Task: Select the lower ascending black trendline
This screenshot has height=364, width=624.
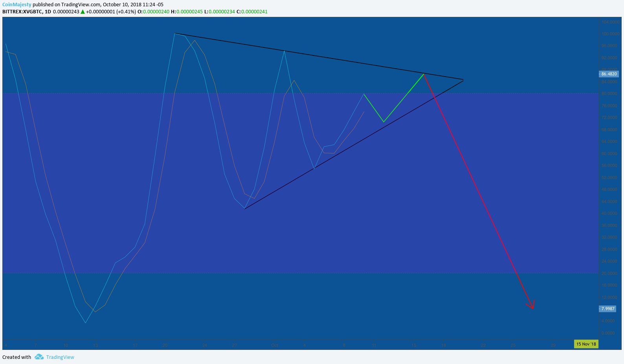Action: (x=354, y=144)
